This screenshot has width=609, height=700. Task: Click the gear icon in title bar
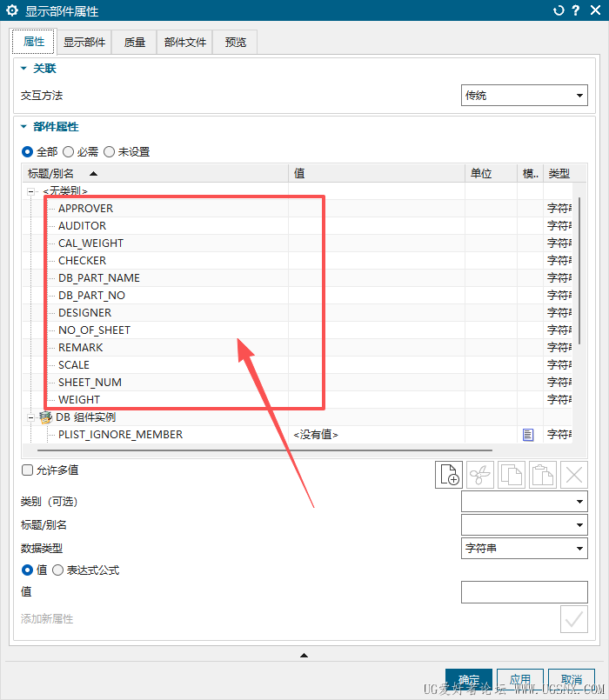coord(12,10)
